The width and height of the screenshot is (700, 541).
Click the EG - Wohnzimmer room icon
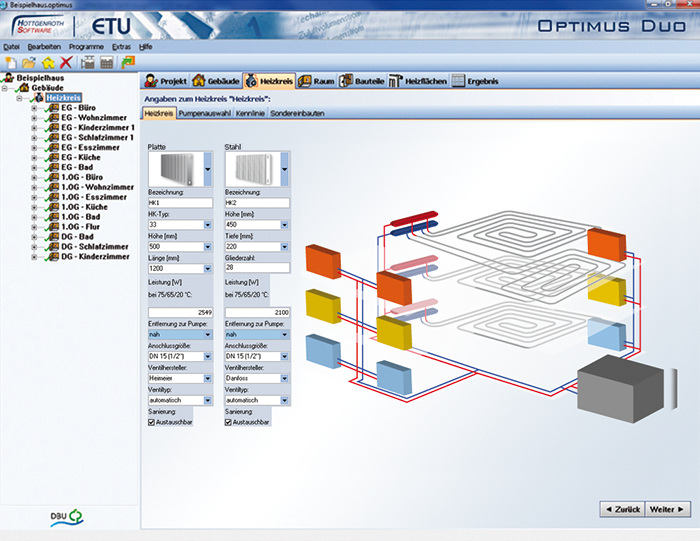pyautogui.click(x=54, y=117)
